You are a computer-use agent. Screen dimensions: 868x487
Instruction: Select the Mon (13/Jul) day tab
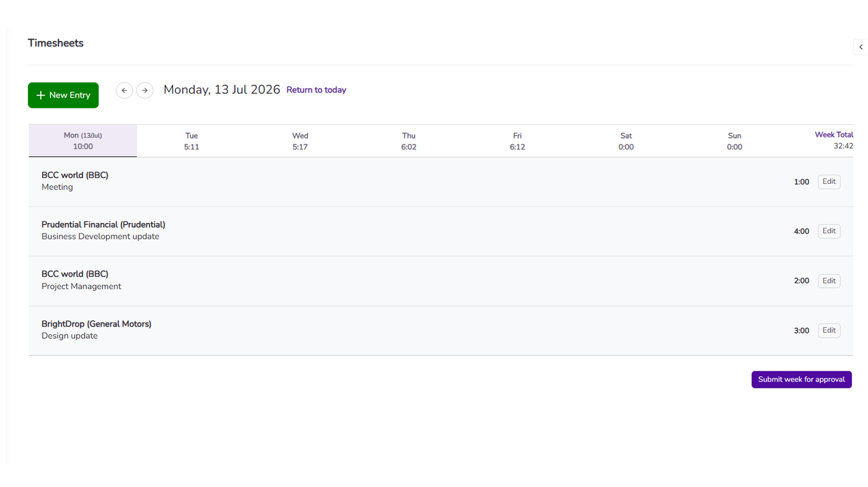coord(83,141)
